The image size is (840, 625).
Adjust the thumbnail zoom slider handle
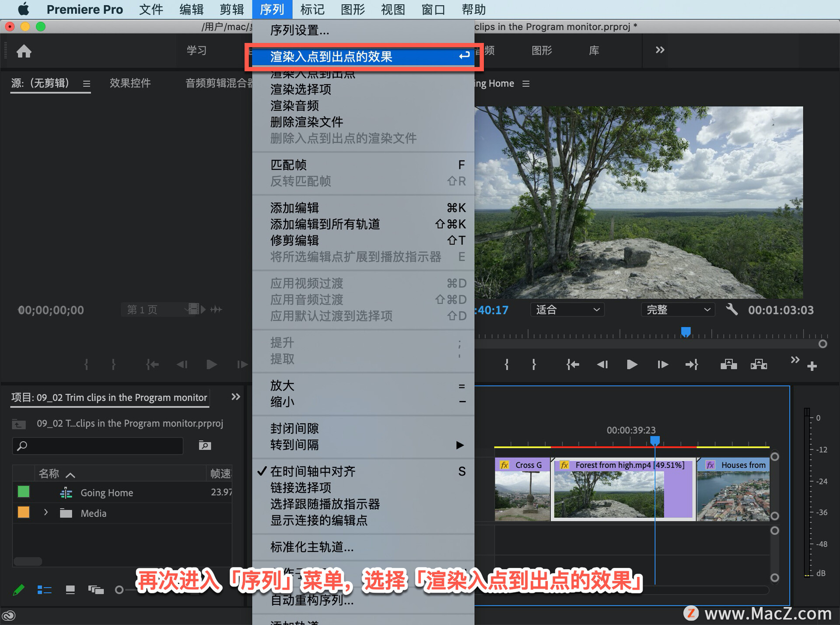pyautogui.click(x=119, y=590)
